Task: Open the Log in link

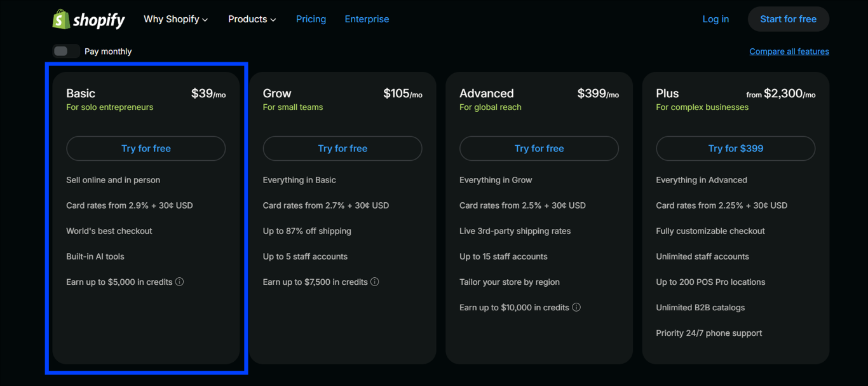Action: [715, 19]
